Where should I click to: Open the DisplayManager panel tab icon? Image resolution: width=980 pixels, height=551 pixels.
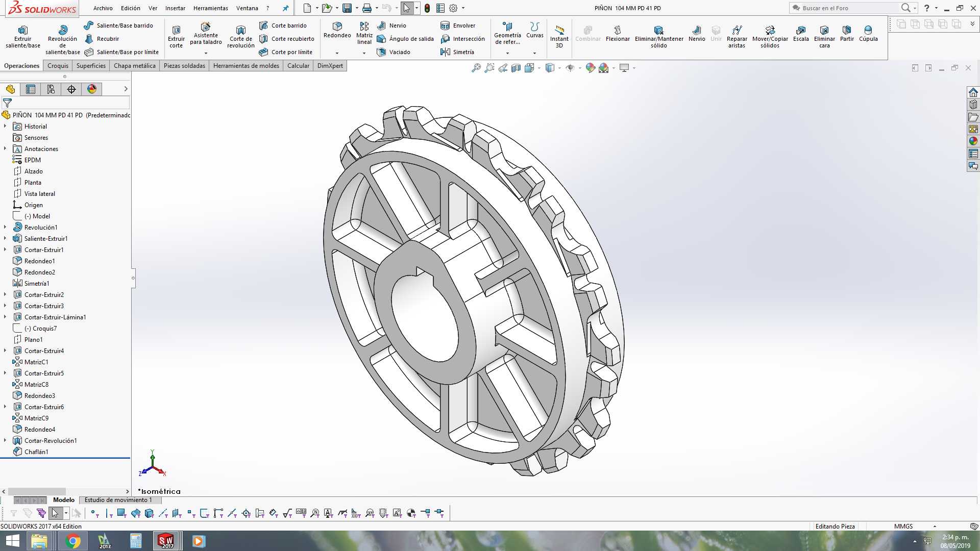92,89
